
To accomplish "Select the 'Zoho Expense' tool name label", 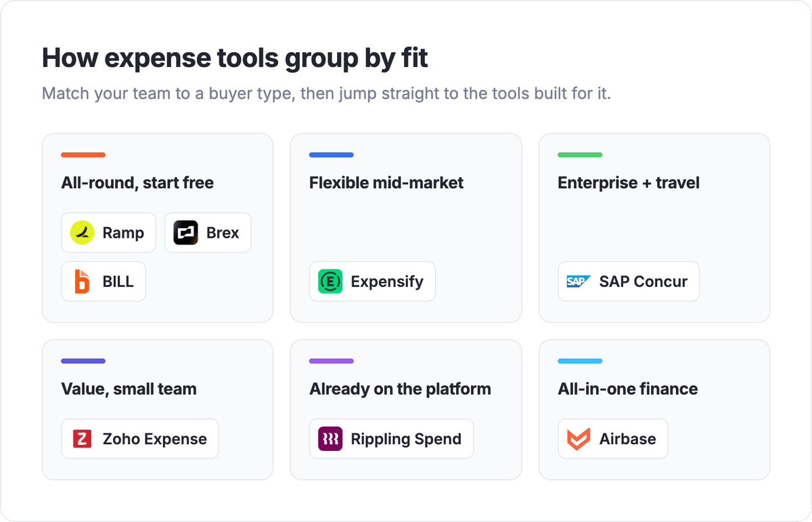I will pyautogui.click(x=155, y=439).
